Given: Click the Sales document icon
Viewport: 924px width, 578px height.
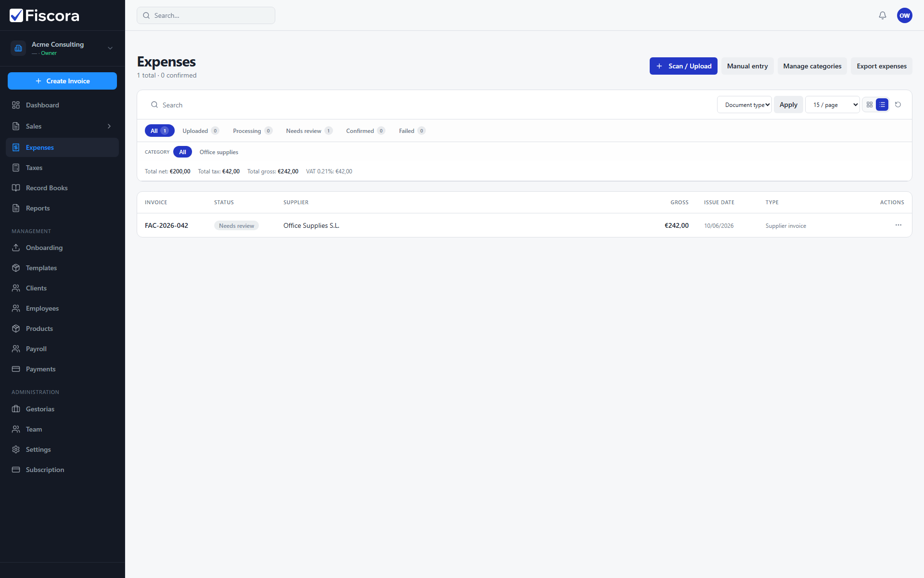Looking at the screenshot, I should (x=16, y=126).
